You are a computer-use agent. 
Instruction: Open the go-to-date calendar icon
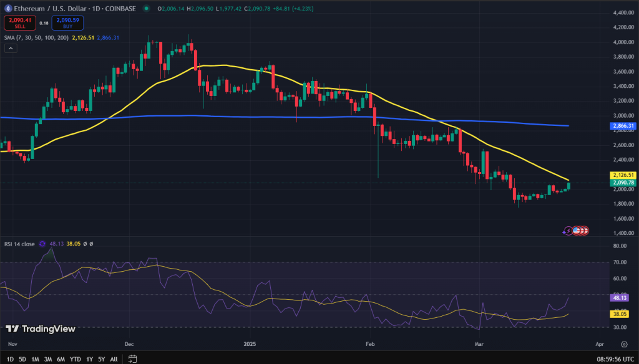click(132, 359)
